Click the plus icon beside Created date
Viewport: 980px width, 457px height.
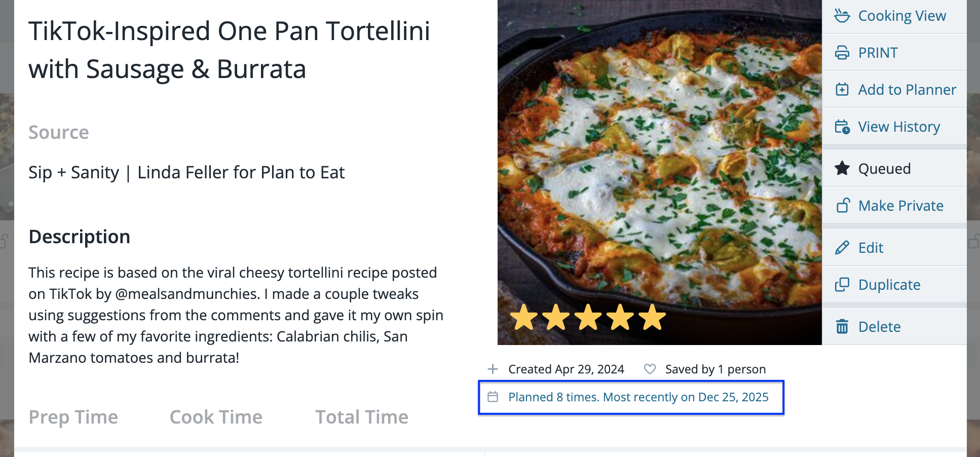point(493,369)
